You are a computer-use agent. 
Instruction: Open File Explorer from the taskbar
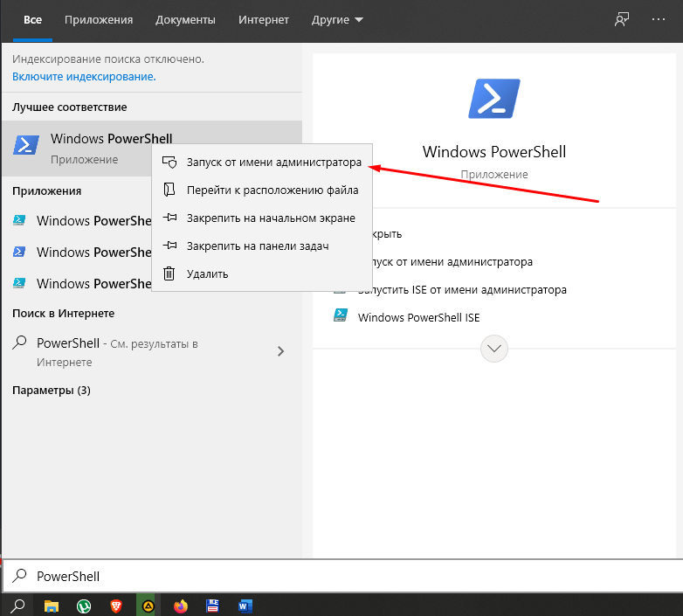[x=52, y=606]
